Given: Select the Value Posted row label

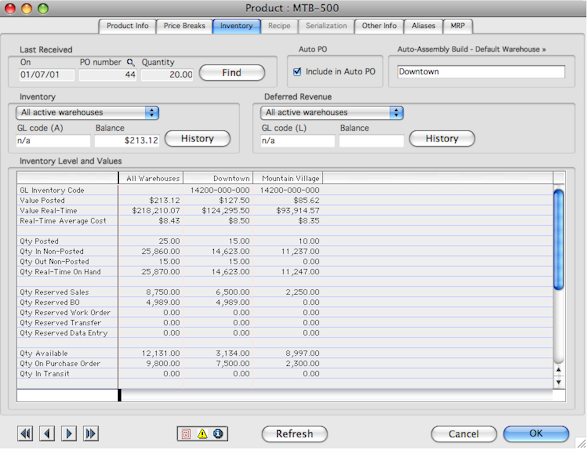Looking at the screenshot, I should pyautogui.click(x=42, y=200).
